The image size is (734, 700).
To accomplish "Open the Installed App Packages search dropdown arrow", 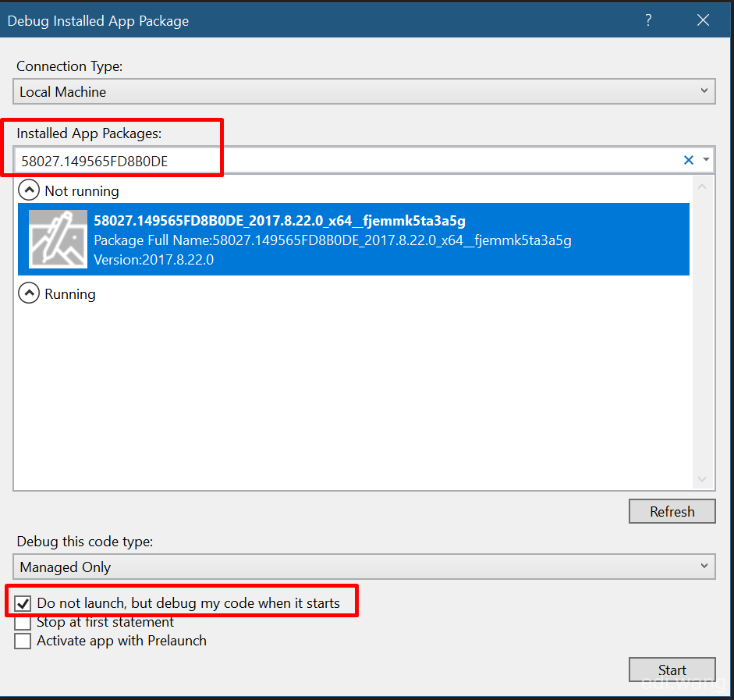I will (x=706, y=160).
